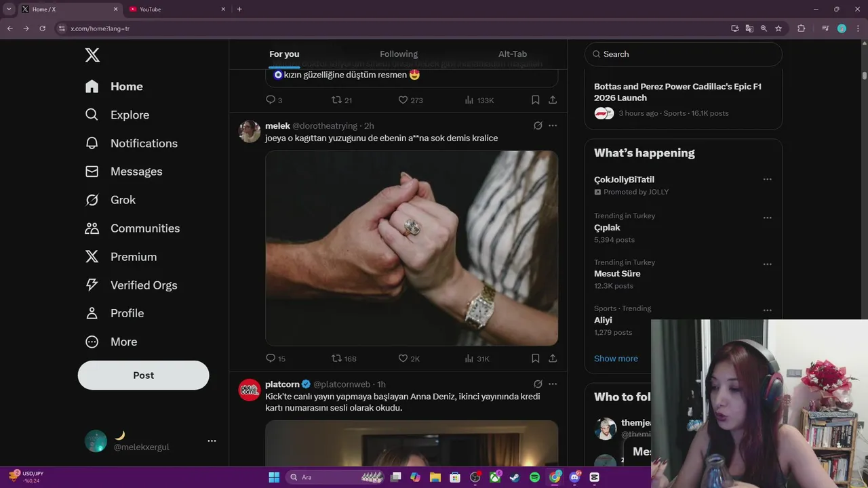Click the X search field
The height and width of the screenshot is (488, 868).
click(684, 54)
